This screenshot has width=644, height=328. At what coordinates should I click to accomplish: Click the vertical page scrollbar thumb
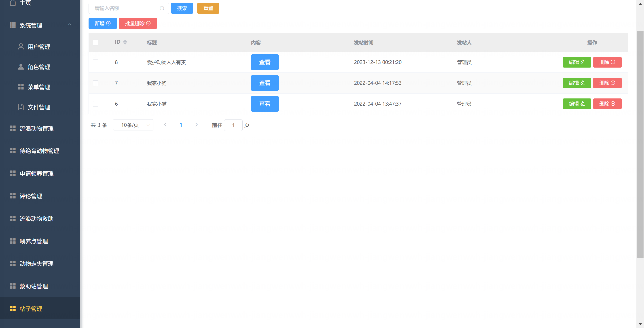pos(640,144)
